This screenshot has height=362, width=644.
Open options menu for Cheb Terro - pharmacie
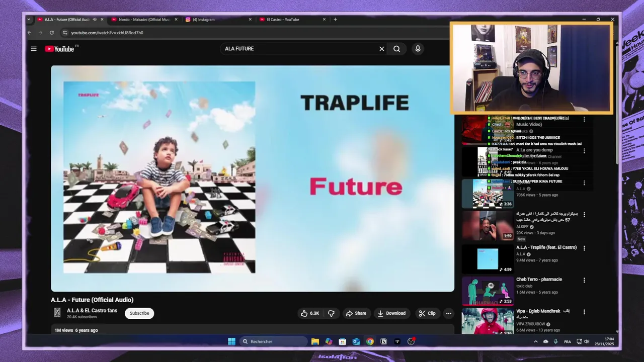pos(584,280)
